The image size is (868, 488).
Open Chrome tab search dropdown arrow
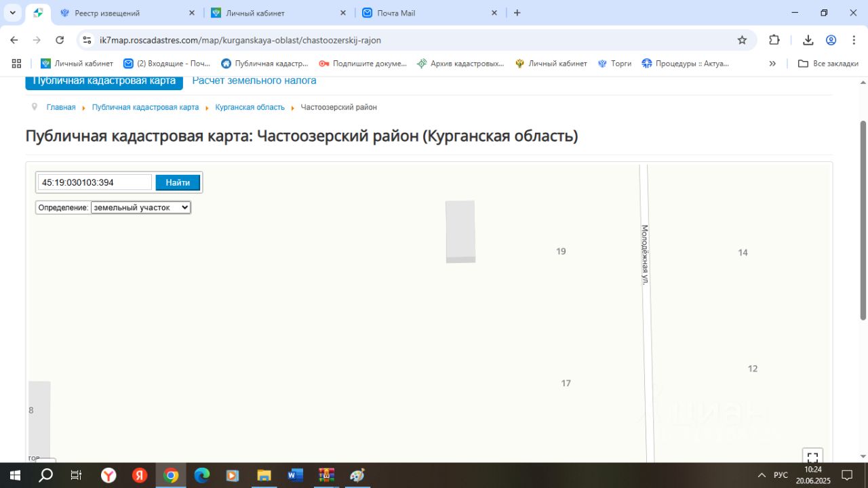coord(12,13)
